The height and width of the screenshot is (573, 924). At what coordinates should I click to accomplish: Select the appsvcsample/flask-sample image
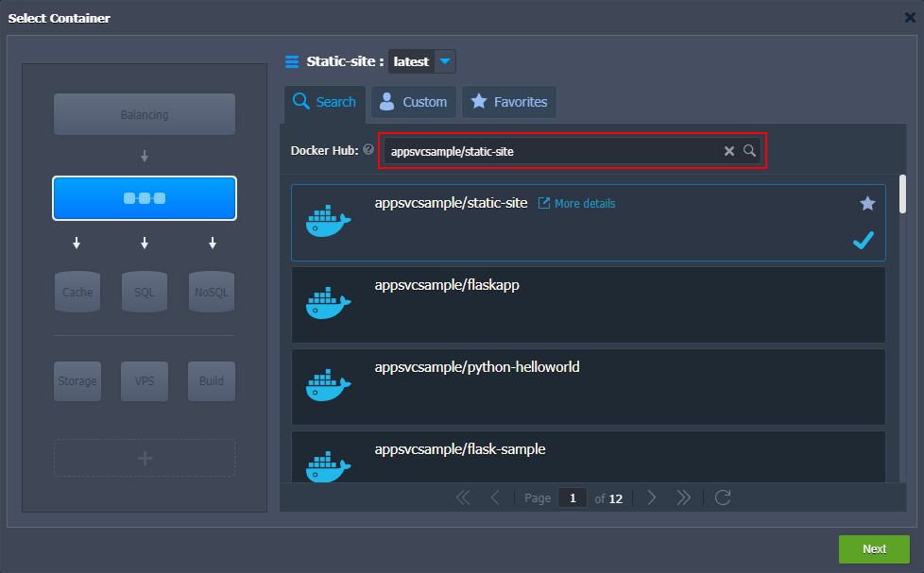tap(588, 457)
